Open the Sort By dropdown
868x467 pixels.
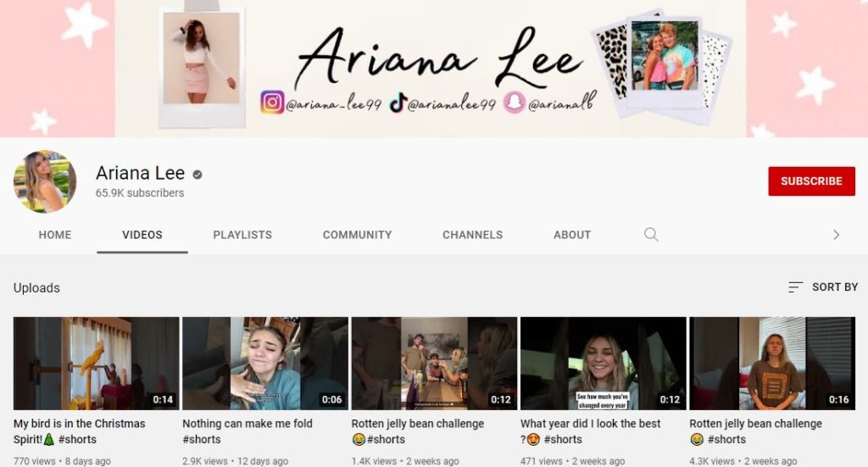[823, 286]
